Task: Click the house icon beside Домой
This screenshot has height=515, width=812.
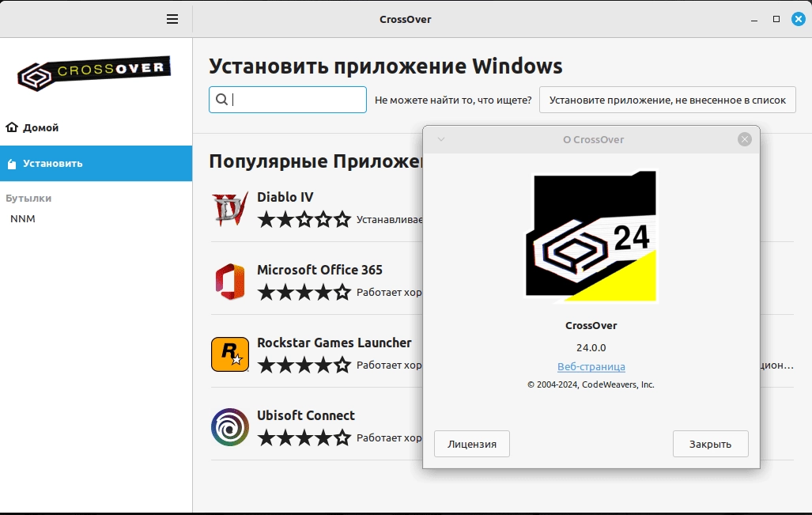Action: (12, 127)
